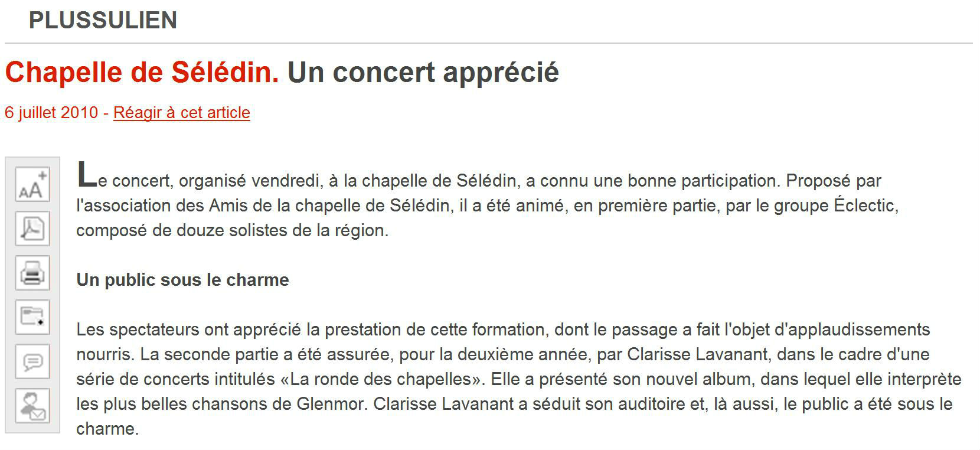This screenshot has width=980, height=450.
Task: Click 'composé de douze solistes' in the intro
Action: (182, 230)
